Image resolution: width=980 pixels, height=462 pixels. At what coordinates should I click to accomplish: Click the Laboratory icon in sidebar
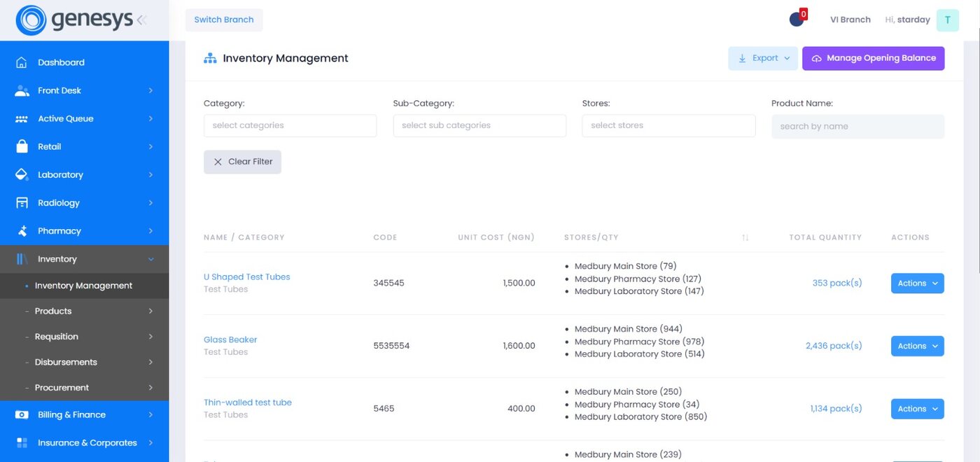tap(22, 174)
